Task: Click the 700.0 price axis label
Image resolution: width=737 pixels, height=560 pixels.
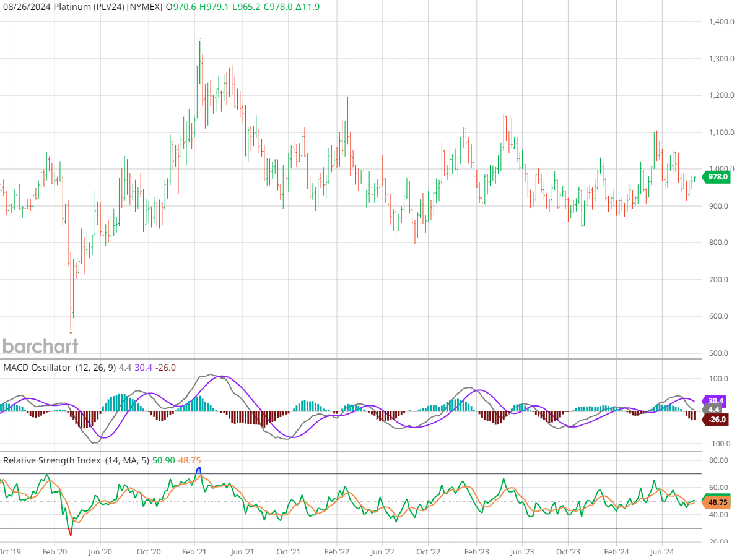Action: pos(718,280)
